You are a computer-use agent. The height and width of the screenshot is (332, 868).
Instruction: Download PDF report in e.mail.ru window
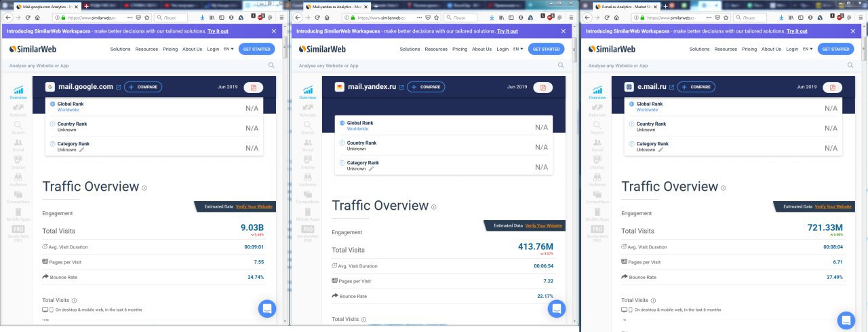click(833, 88)
